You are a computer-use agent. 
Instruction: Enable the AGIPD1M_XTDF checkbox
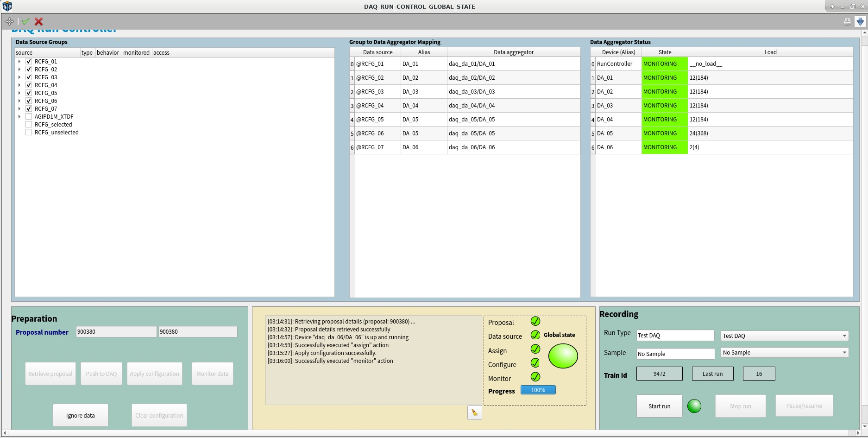pyautogui.click(x=28, y=116)
